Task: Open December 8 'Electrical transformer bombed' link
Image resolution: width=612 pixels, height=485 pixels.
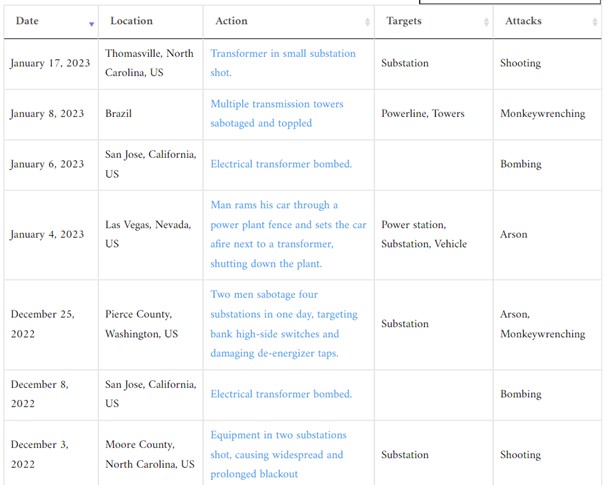Action: pyautogui.click(x=281, y=394)
